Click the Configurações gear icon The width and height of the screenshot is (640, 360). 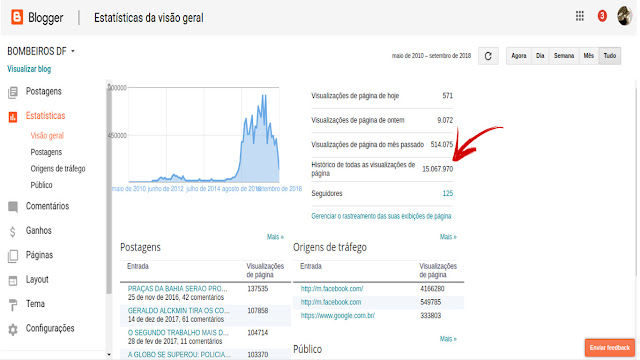pos(13,329)
